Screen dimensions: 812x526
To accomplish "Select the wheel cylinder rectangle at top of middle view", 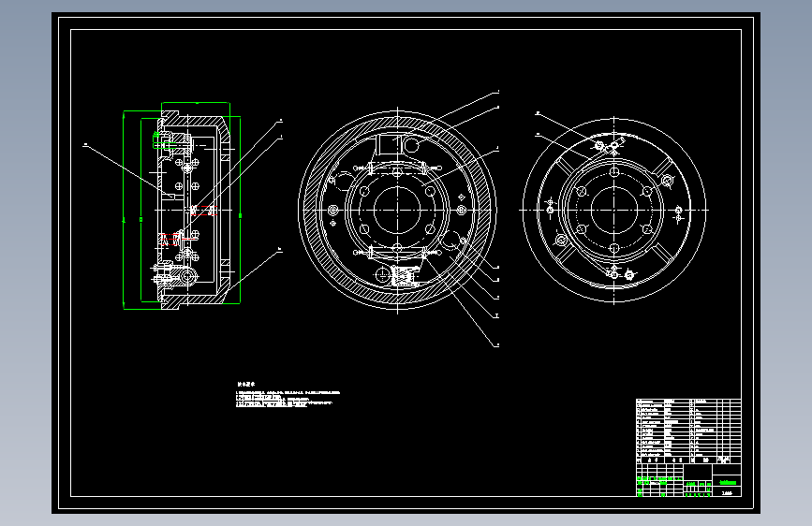I will [x=389, y=144].
